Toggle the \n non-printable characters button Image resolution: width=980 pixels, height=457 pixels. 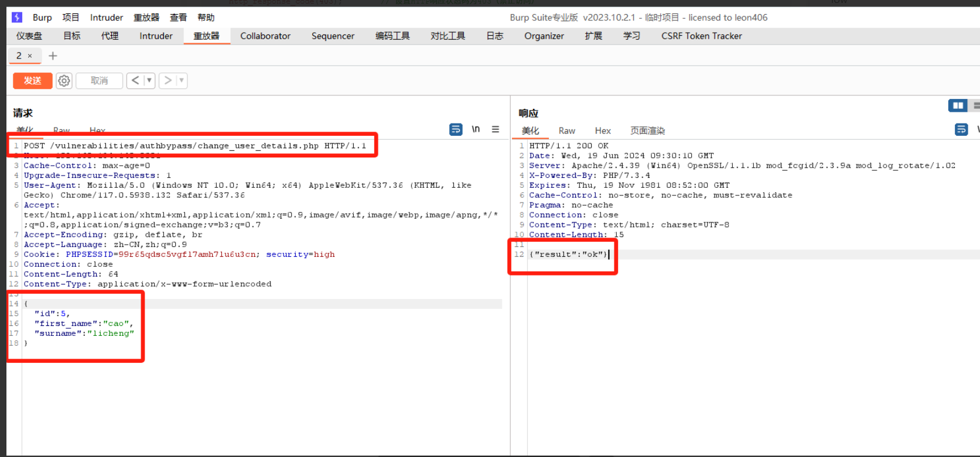[476, 129]
